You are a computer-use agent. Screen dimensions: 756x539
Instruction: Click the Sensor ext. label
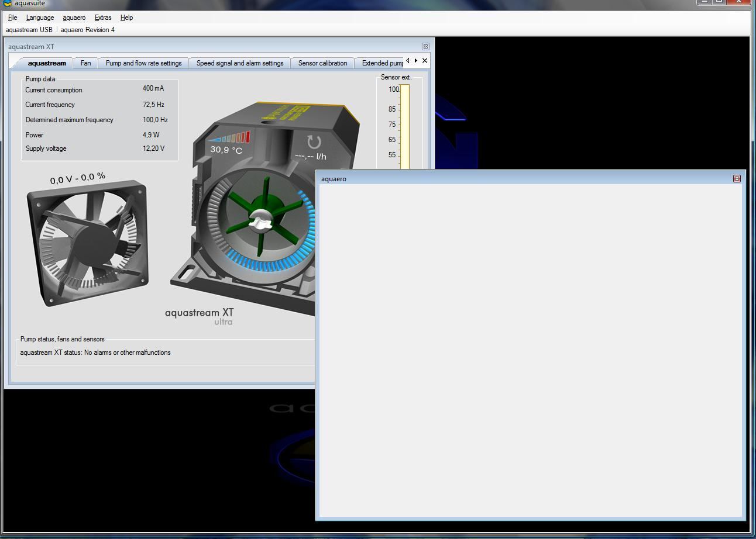pos(396,77)
